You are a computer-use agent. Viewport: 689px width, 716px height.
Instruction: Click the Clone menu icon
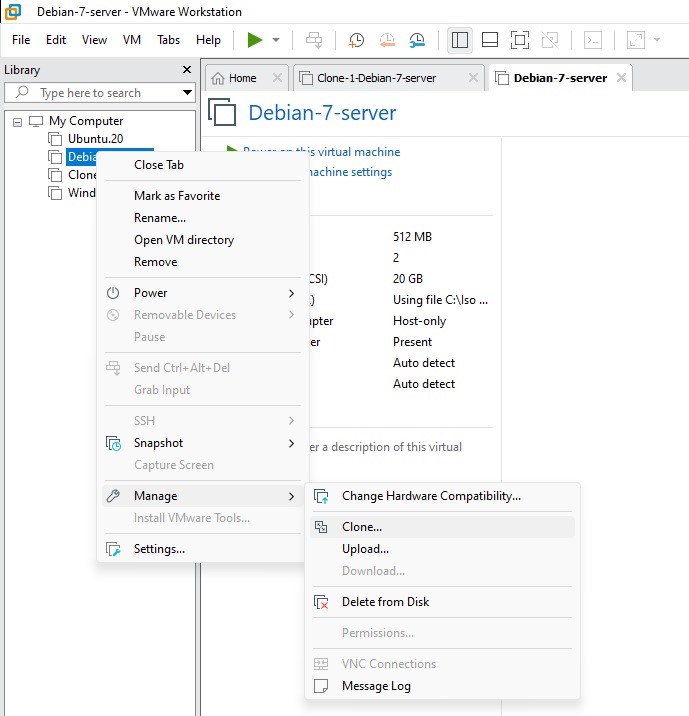pyautogui.click(x=321, y=527)
